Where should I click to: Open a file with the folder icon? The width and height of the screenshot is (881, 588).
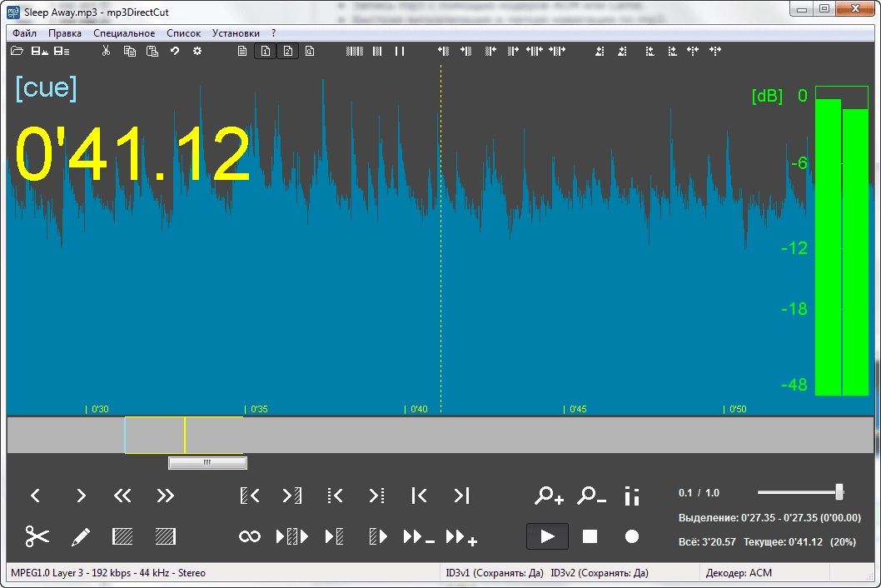pos(17,51)
